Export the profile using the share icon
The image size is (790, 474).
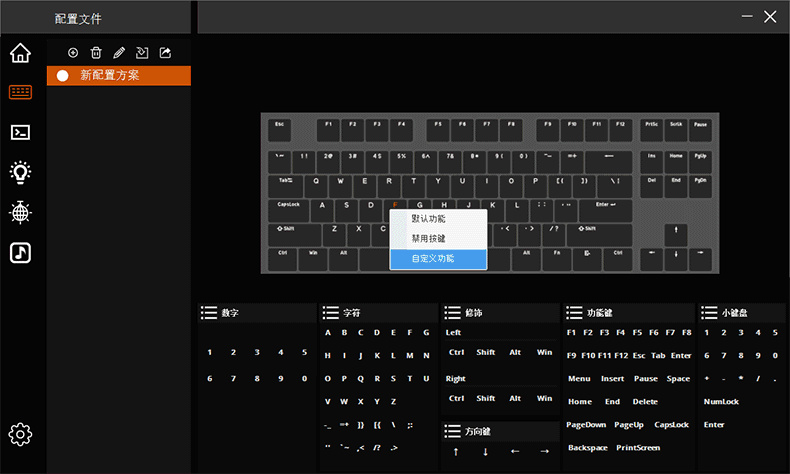tap(165, 52)
